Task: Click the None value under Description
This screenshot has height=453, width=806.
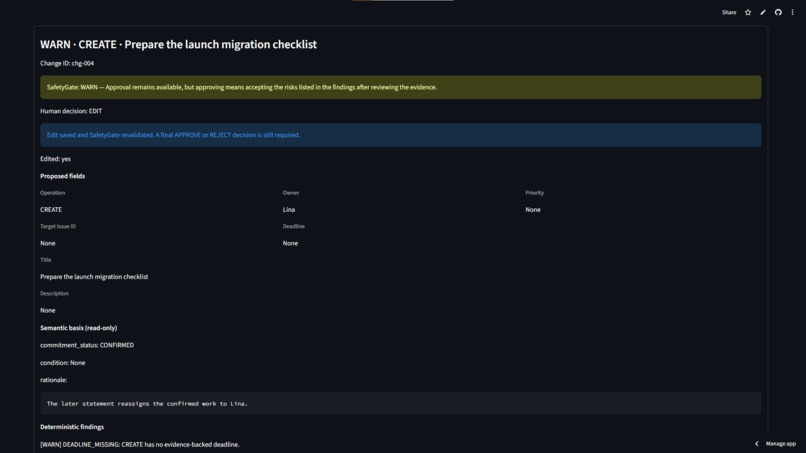Action: (x=47, y=310)
